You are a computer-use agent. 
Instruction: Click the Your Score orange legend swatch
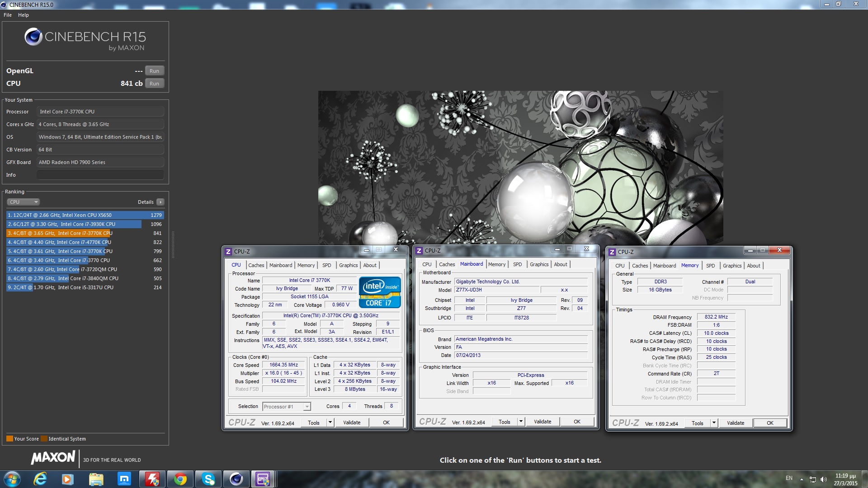pos(9,439)
